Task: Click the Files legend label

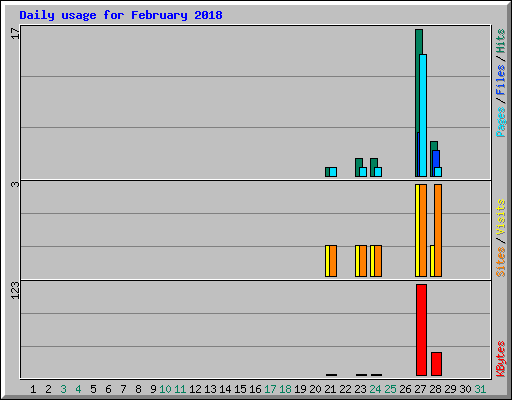Action: [500, 80]
